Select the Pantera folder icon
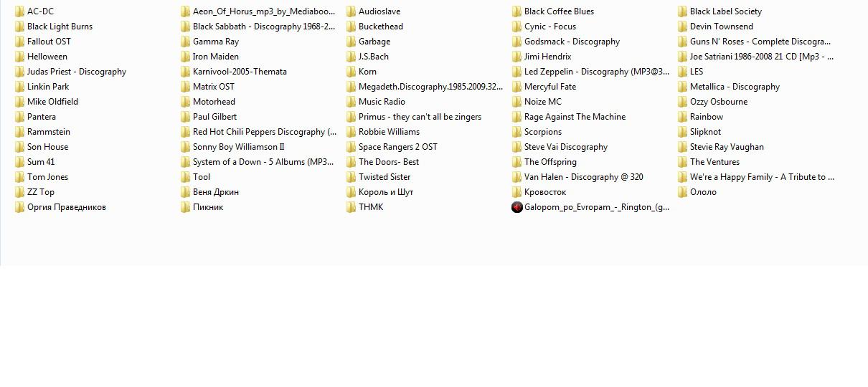Viewport: 868px width, 387px height. pyautogui.click(x=19, y=117)
